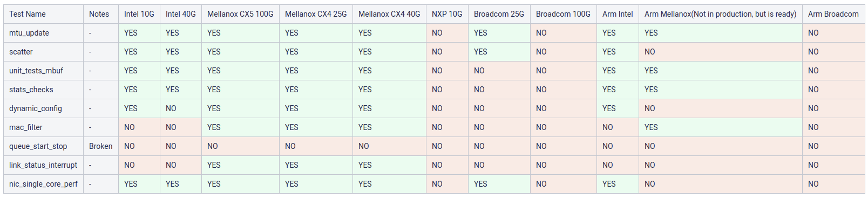Click the Test Name column header

[28, 14]
